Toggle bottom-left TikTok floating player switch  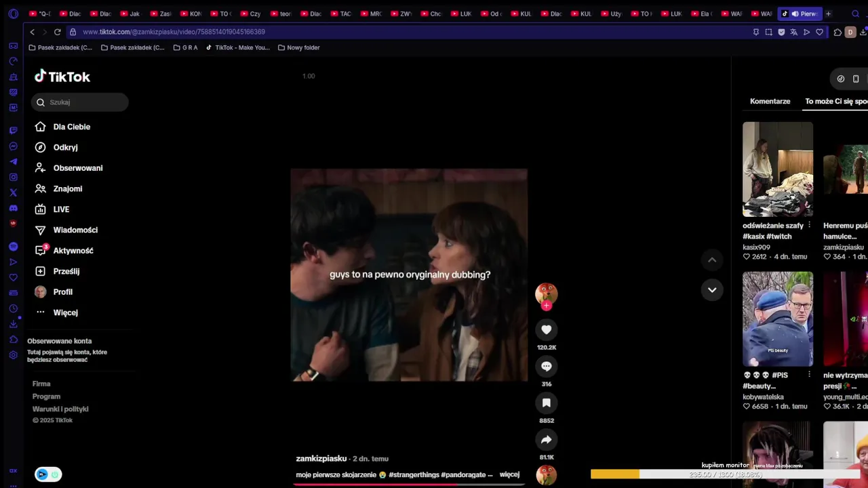pos(48,474)
